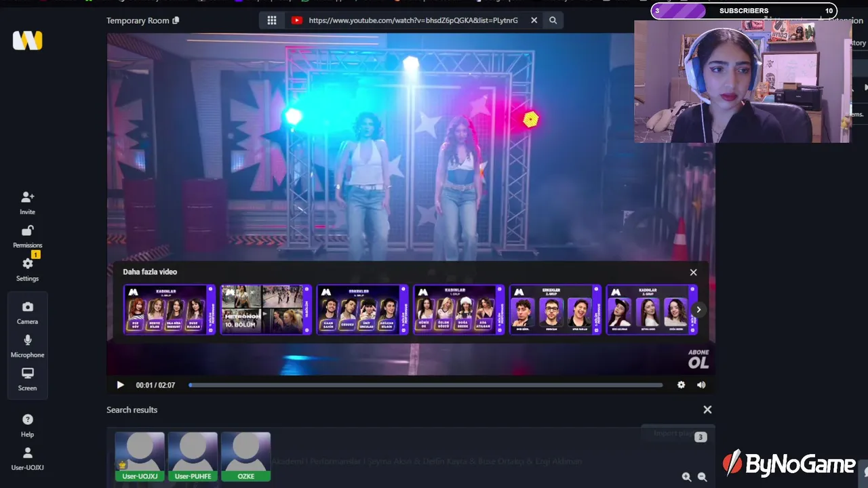
Task: Open fourth suggestion Kadınlar 1. Grup
Action: [458, 310]
